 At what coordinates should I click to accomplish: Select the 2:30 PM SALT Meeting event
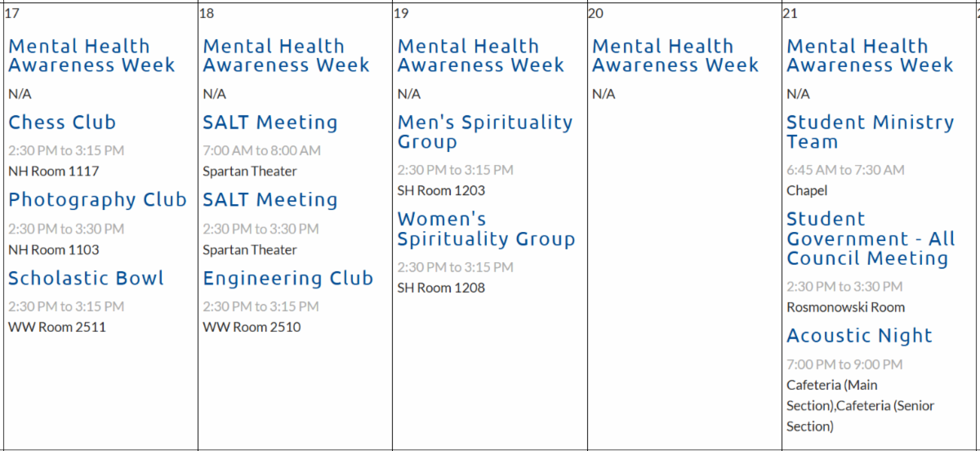pyautogui.click(x=269, y=200)
